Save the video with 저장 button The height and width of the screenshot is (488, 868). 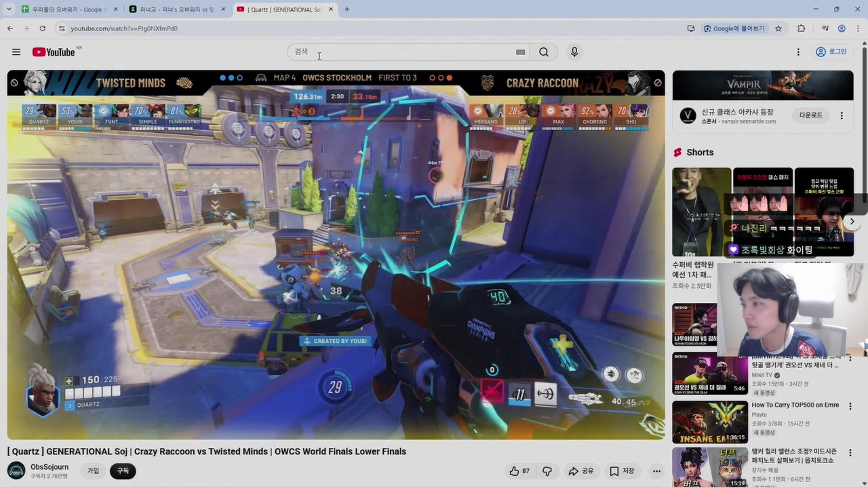[x=622, y=471]
